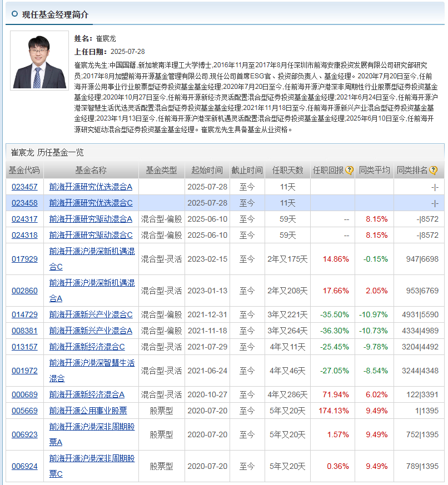
Task: Open 前海开源沪港深智慧生活混合 fund page
Action: [x=92, y=371]
